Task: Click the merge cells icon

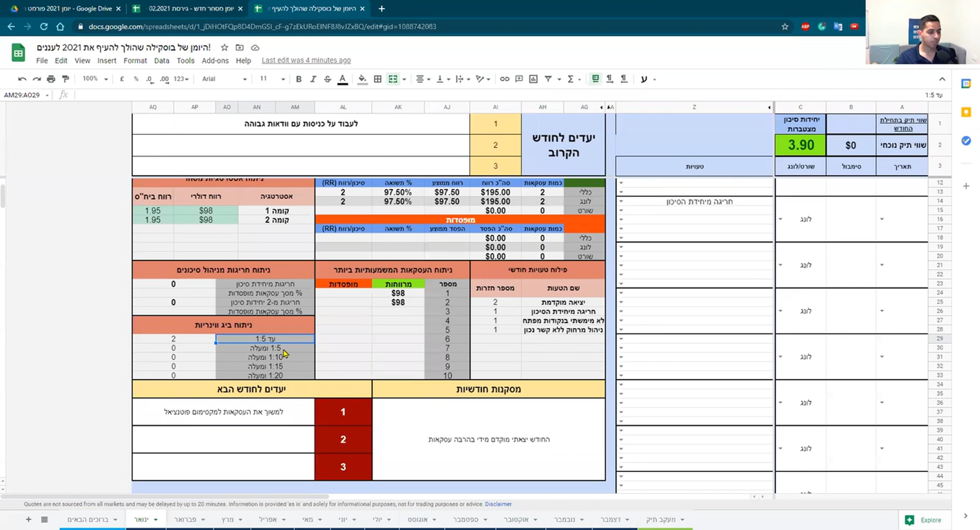Action: pyautogui.click(x=393, y=79)
